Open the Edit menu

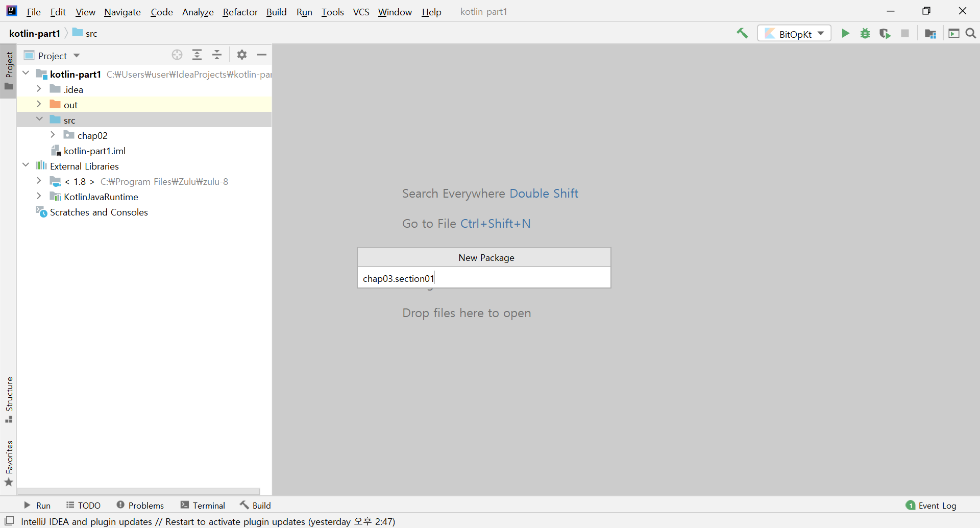point(58,12)
